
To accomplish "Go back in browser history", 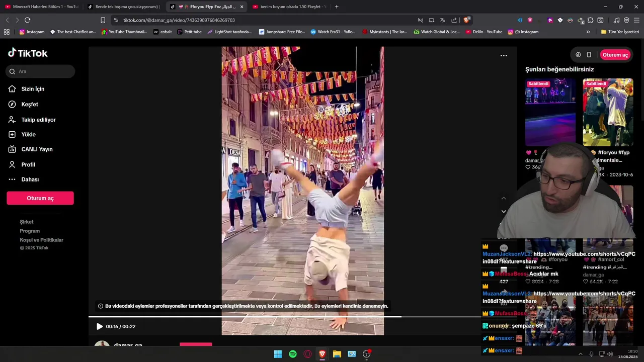I will tap(7, 20).
